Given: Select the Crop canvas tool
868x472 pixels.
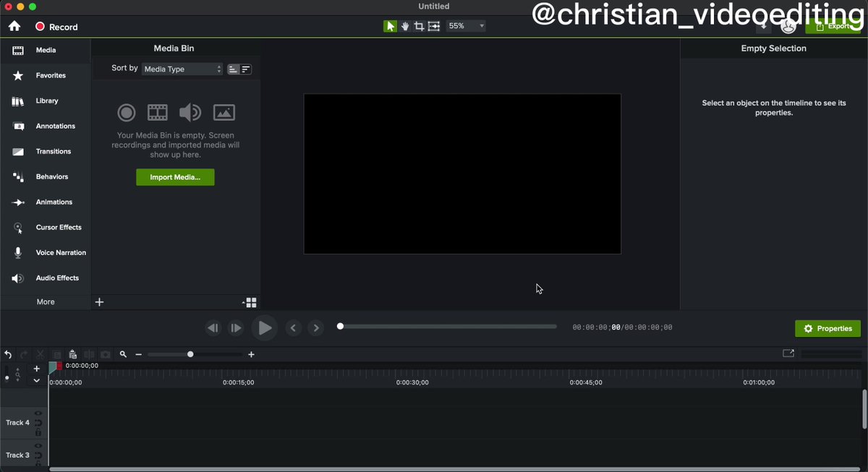Looking at the screenshot, I should [419, 26].
